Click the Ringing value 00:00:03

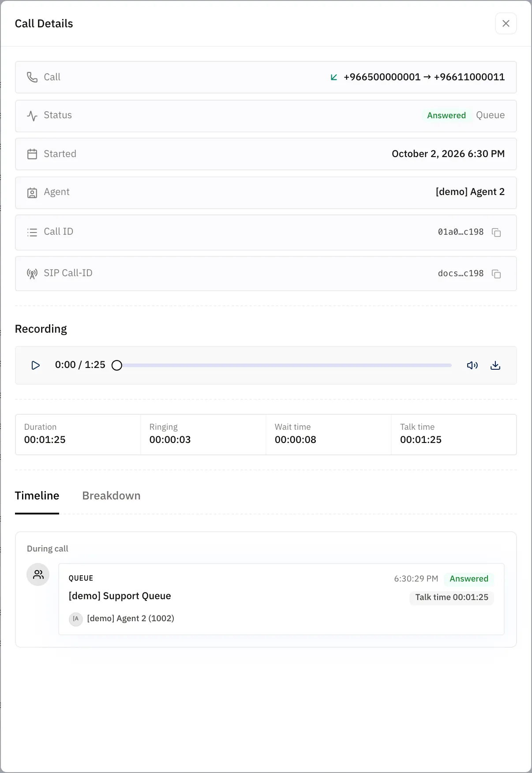pos(170,439)
